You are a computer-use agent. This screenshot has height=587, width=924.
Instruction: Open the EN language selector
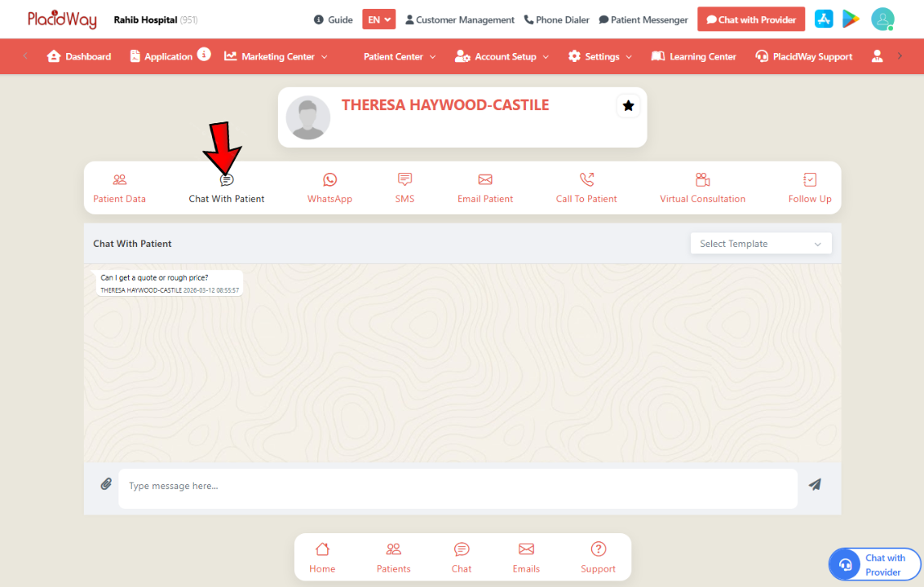[378, 19]
